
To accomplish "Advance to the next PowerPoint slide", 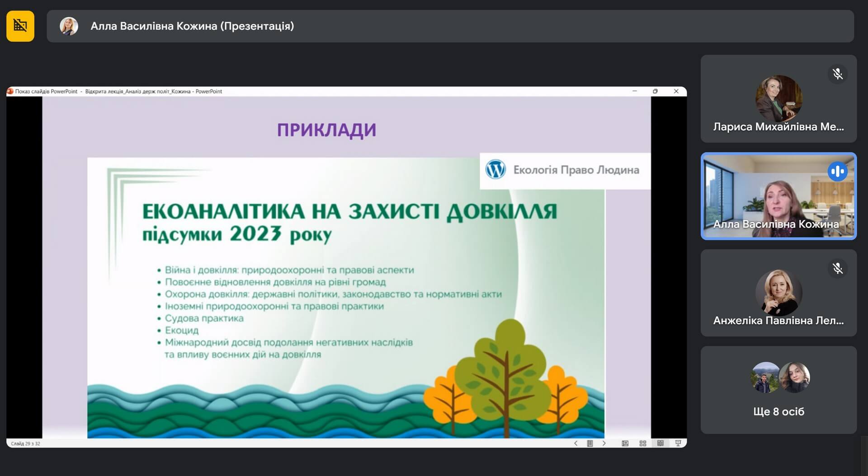I will tap(604, 443).
